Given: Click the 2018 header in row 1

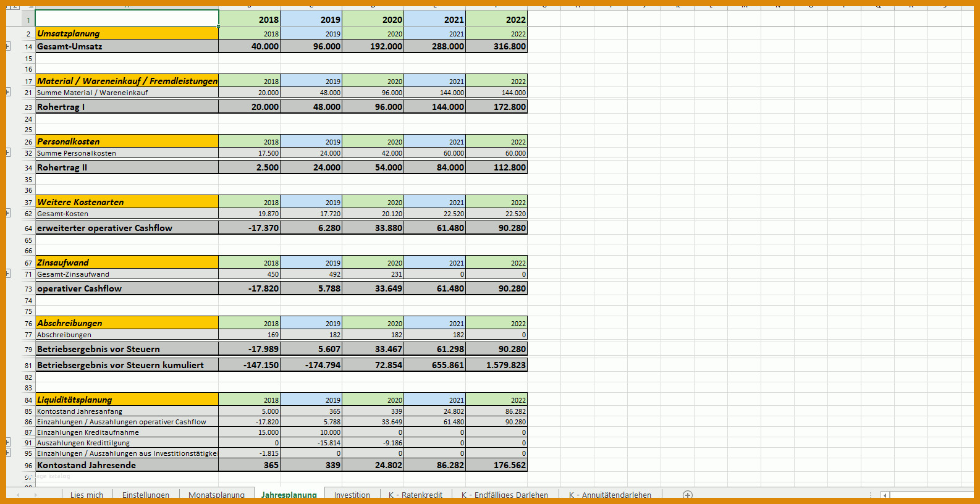Looking at the screenshot, I should 250,19.
